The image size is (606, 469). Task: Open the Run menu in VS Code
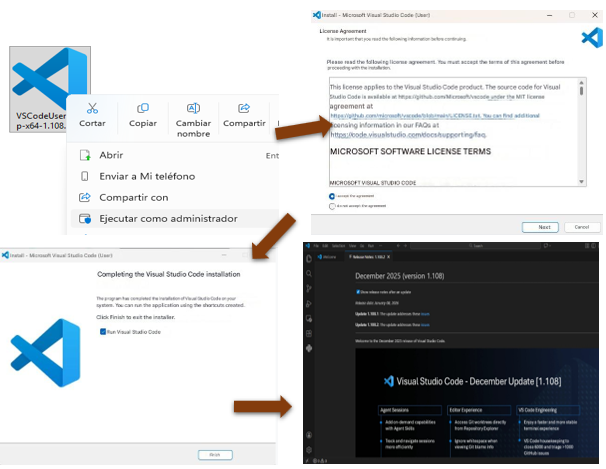click(371, 246)
